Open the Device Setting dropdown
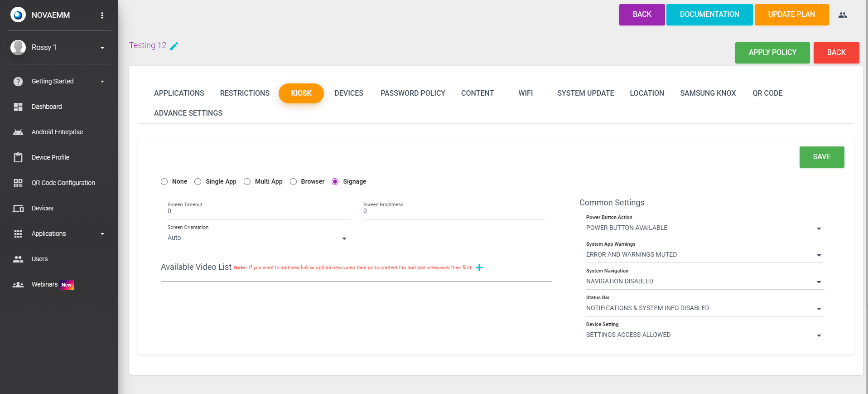The width and height of the screenshot is (868, 394). coord(705,335)
